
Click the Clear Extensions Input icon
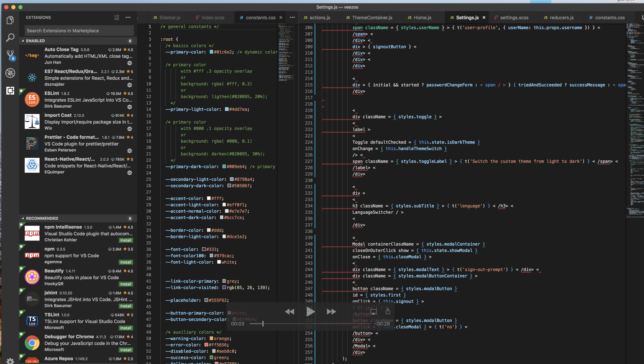[117, 17]
